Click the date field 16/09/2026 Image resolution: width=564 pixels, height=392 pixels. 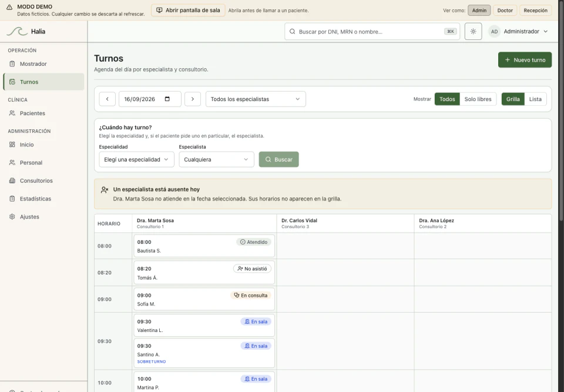150,99
